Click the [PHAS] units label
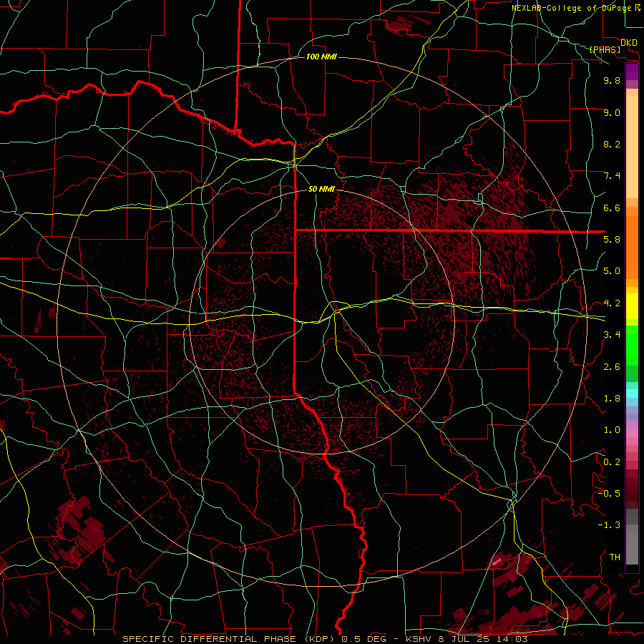The width and height of the screenshot is (644, 644). 605,49
